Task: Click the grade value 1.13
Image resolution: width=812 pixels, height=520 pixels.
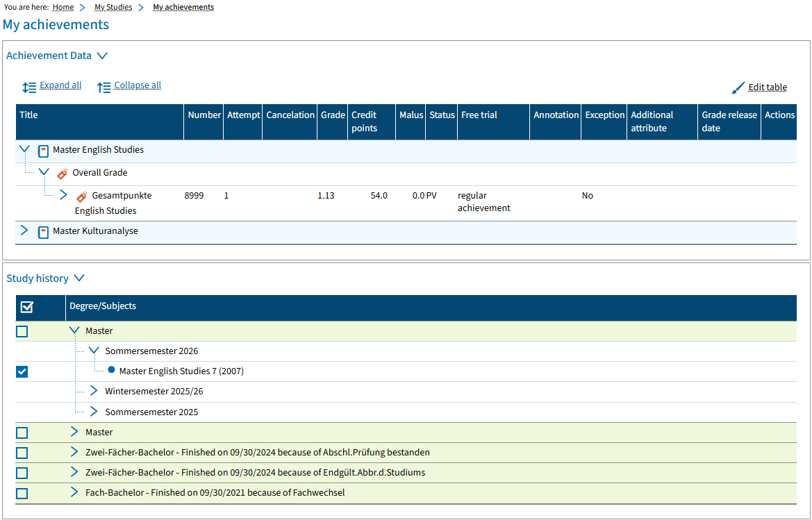Action: [326, 196]
